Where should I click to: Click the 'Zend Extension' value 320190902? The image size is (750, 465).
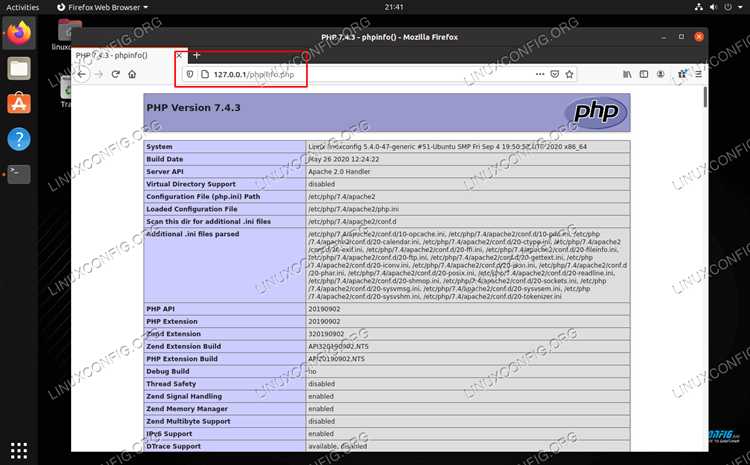click(326, 334)
